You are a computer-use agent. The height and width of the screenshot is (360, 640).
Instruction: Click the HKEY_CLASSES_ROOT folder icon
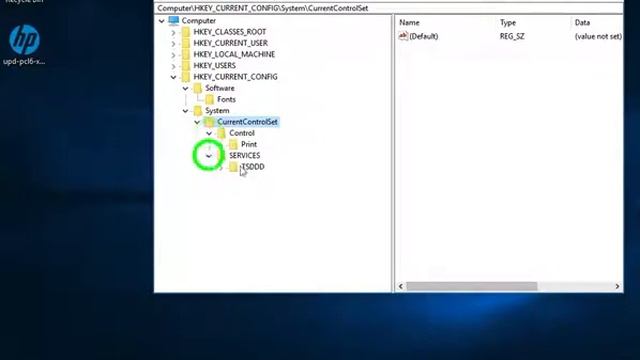(x=186, y=32)
